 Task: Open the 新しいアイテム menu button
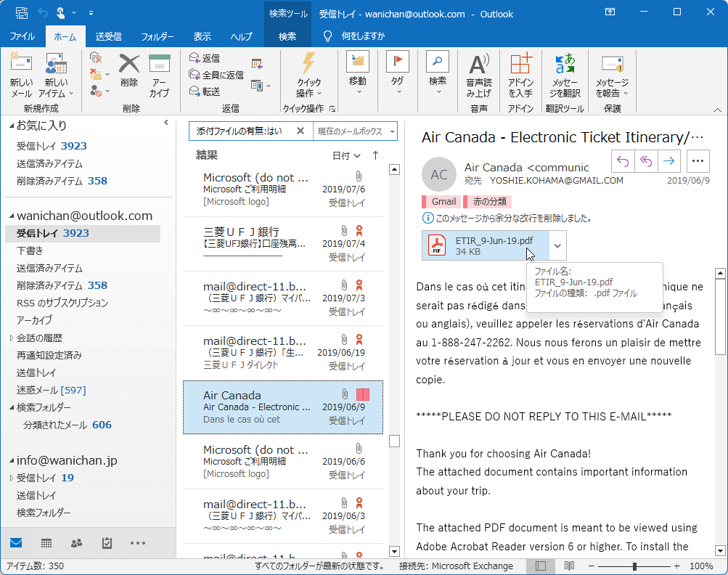[56, 74]
